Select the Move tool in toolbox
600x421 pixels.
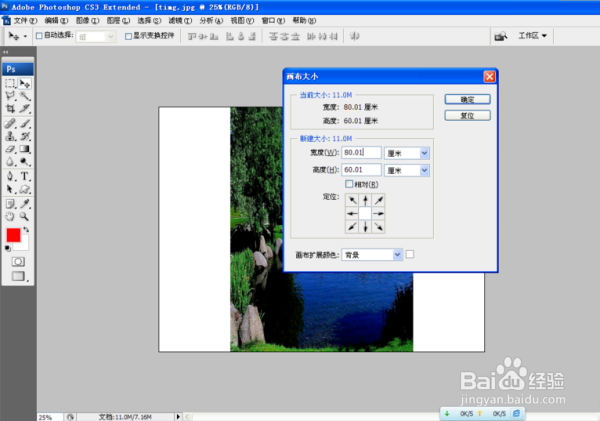[x=25, y=83]
